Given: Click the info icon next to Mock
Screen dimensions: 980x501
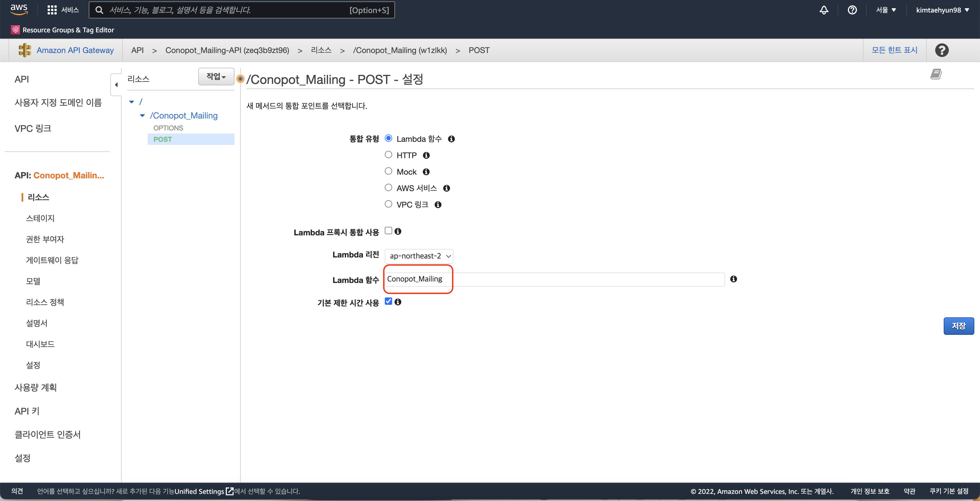Looking at the screenshot, I should pos(426,172).
